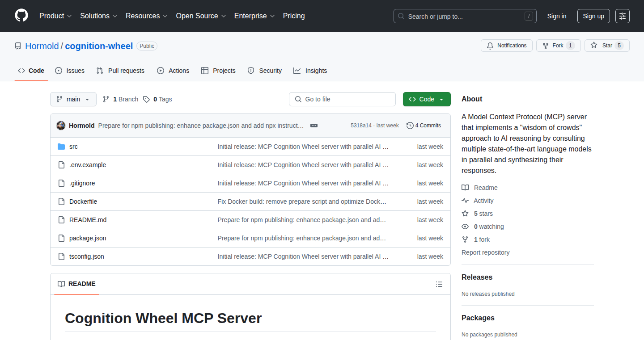
Task: Switch to the Security tab
Action: 265,71
